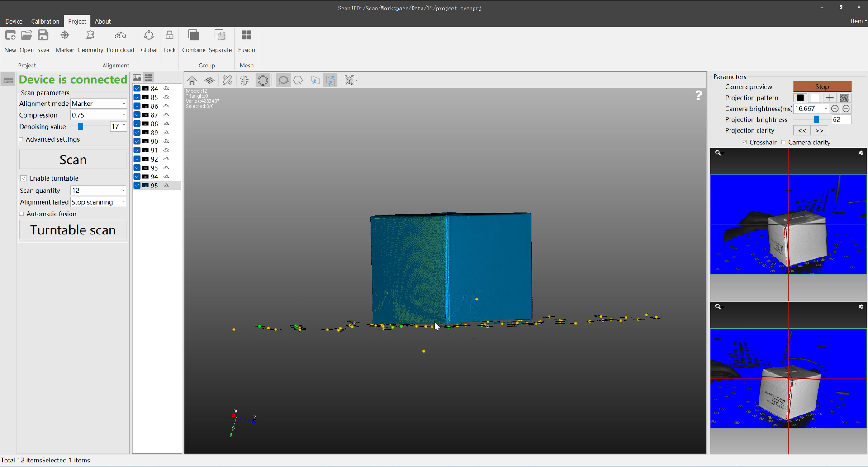Choose Marker alignment in the ribbon

pyautogui.click(x=65, y=41)
